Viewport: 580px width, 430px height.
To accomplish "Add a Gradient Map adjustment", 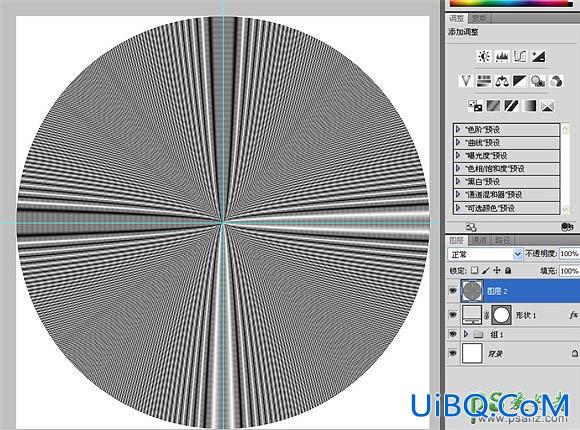I will coord(529,106).
